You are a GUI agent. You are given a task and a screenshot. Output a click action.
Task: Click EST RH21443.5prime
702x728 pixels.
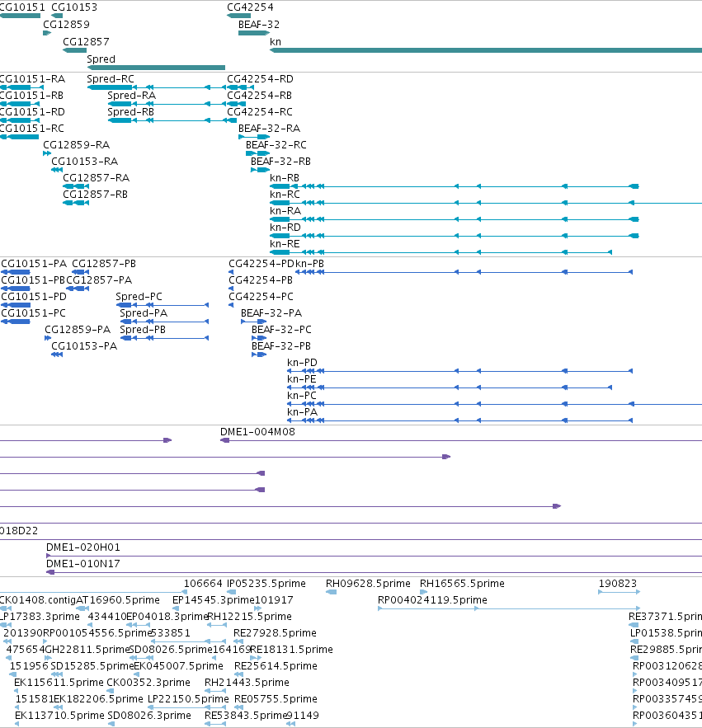[215, 691]
